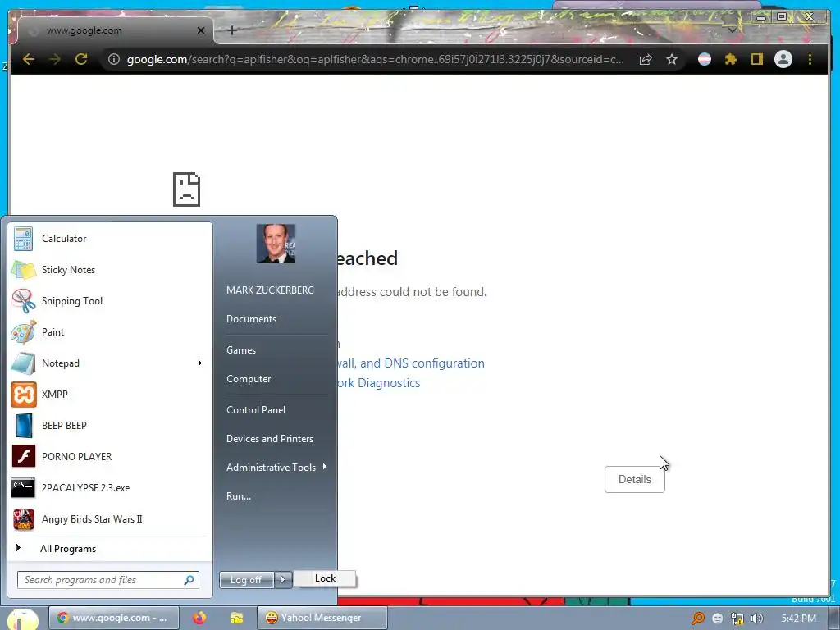840x630 pixels.
Task: Click the network tray icon
Action: click(737, 619)
